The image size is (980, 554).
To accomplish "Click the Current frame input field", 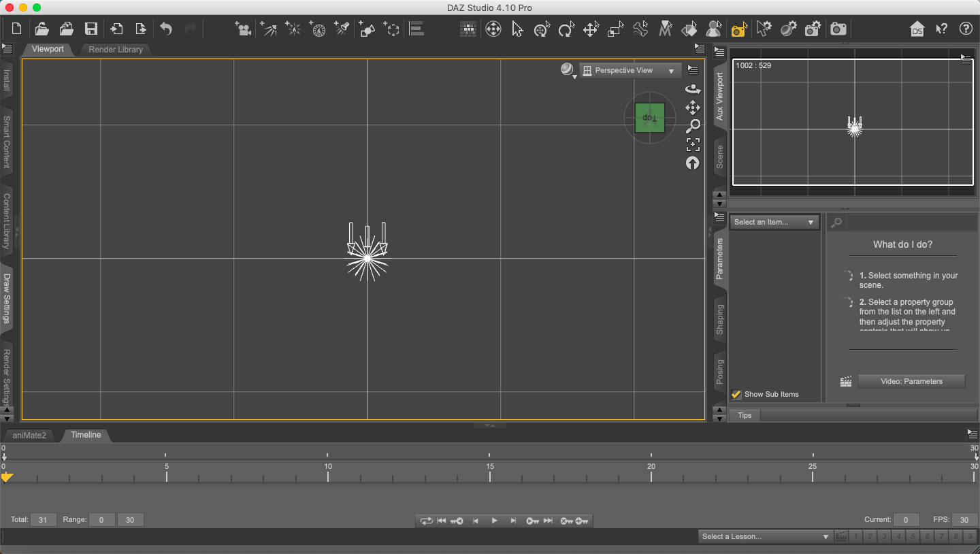I will tap(906, 520).
